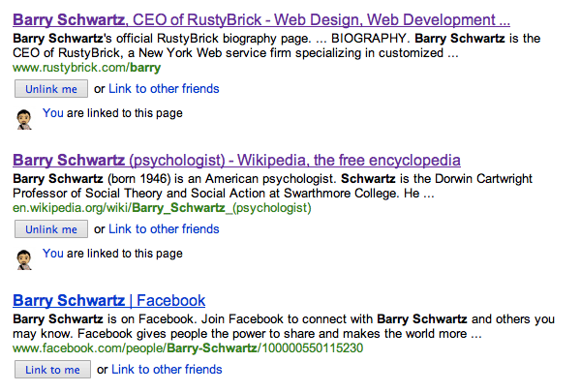Click Link to other friends under Facebook result
Viewport: 581px width, 392px height.
167,369
